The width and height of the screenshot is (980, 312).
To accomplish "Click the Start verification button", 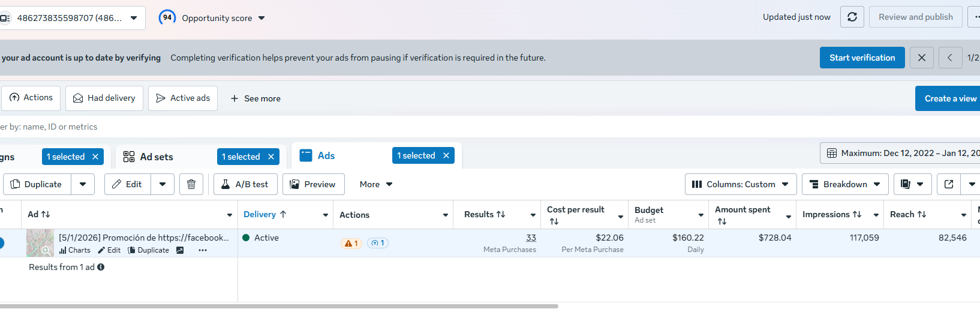I will pyautogui.click(x=862, y=58).
